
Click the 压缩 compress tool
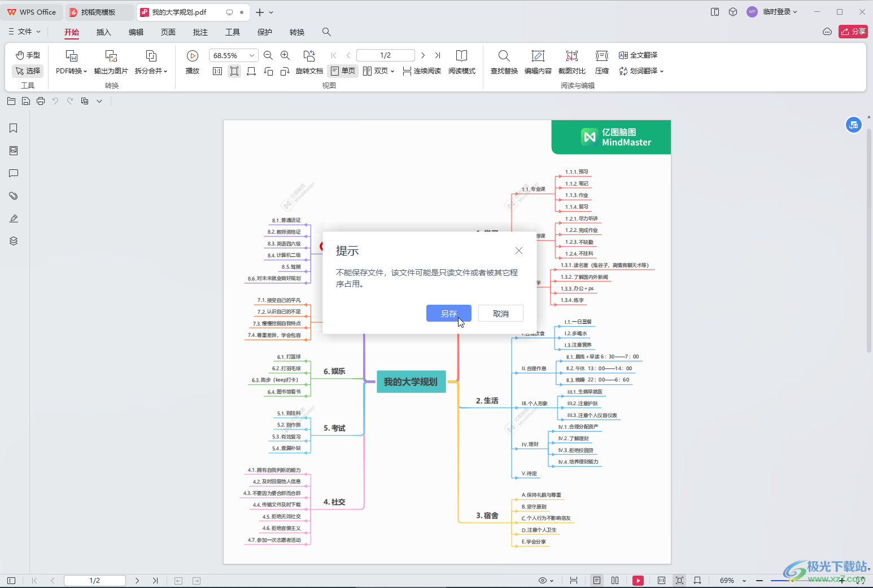[602, 62]
